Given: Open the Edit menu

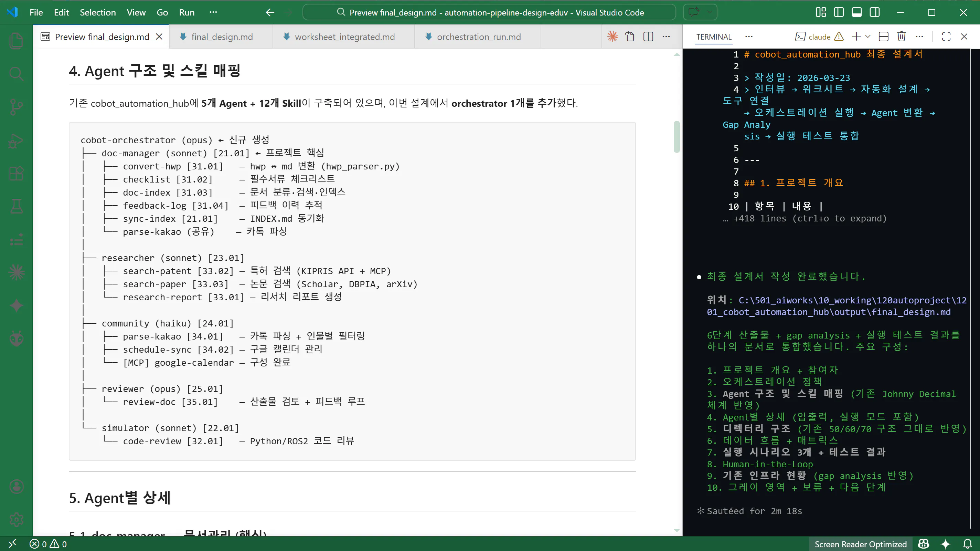Looking at the screenshot, I should pyautogui.click(x=61, y=12).
